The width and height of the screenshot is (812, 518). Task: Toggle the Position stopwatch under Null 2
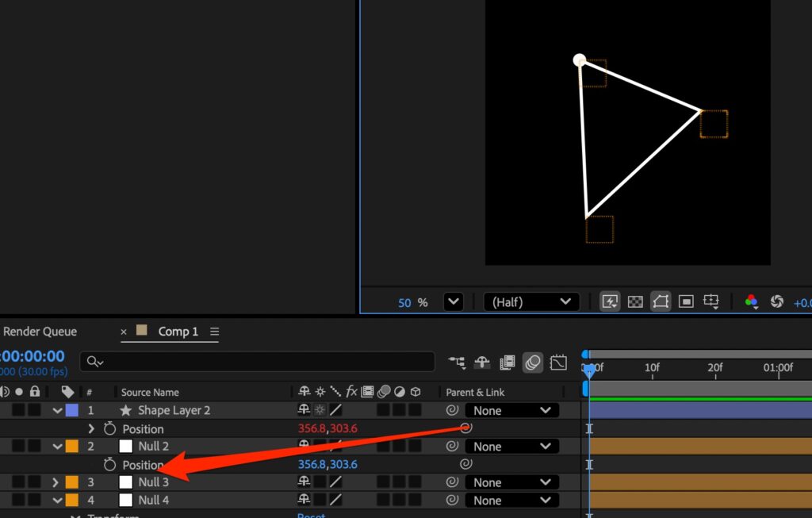[110, 465]
